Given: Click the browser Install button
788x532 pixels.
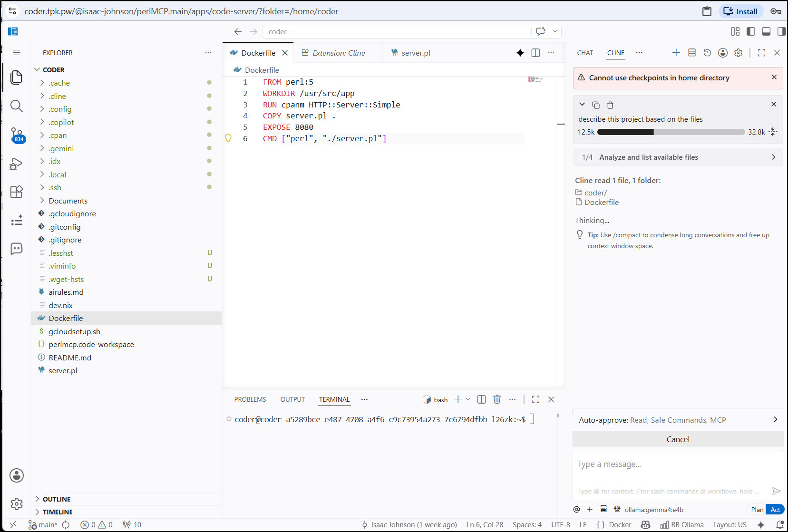Looking at the screenshot, I should [741, 11].
